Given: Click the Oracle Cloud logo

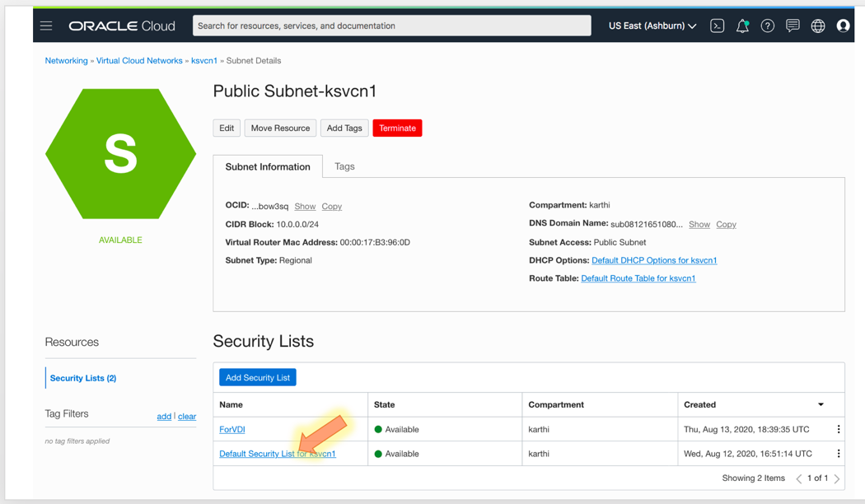Looking at the screenshot, I should click(122, 26).
